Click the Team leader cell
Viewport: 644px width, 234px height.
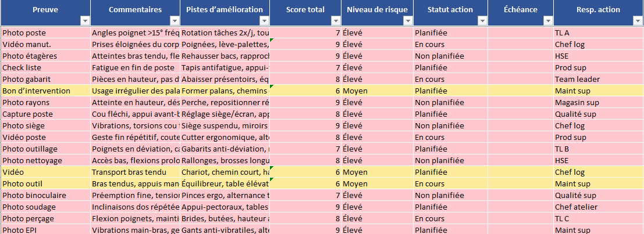597,80
